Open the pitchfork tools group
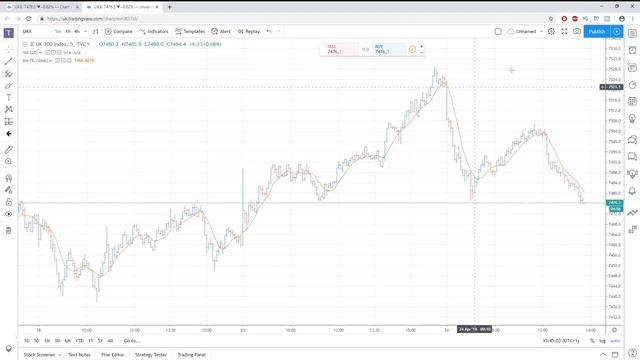The width and height of the screenshot is (640, 360). point(9,73)
